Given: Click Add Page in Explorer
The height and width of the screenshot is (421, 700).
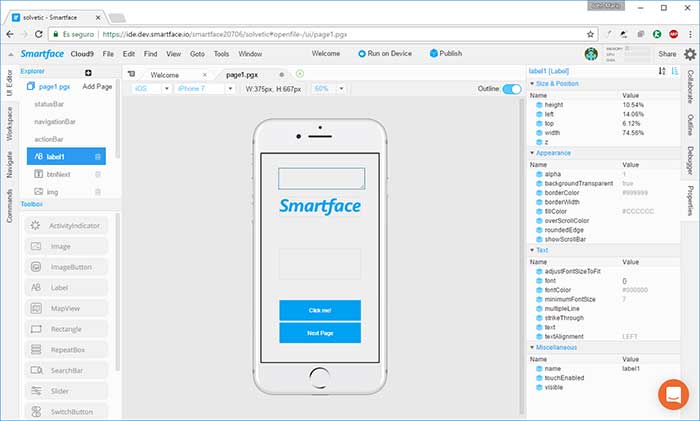Looking at the screenshot, I should point(97,87).
